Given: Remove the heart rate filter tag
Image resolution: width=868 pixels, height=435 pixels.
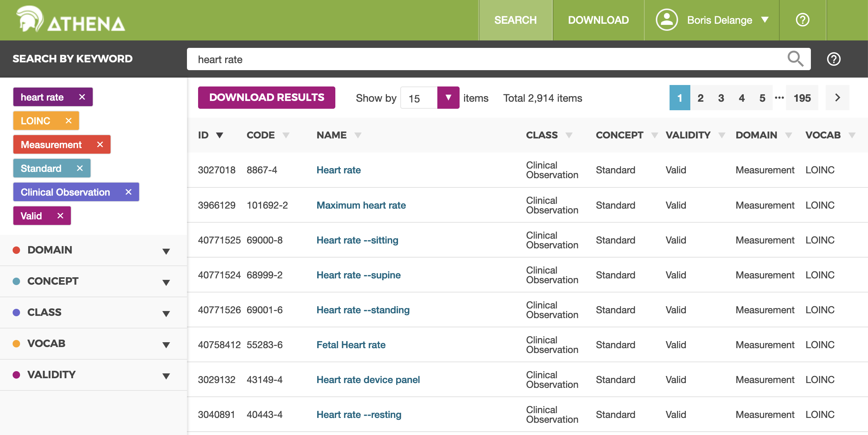Looking at the screenshot, I should pyautogui.click(x=82, y=97).
